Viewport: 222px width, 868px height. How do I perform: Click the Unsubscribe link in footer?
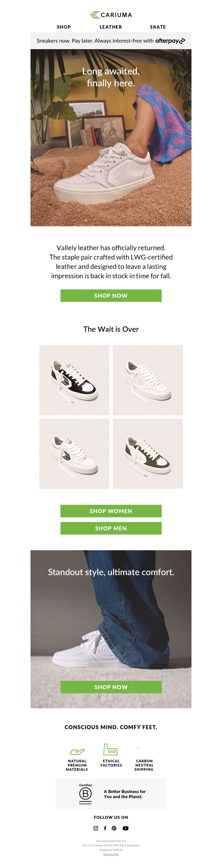click(111, 854)
